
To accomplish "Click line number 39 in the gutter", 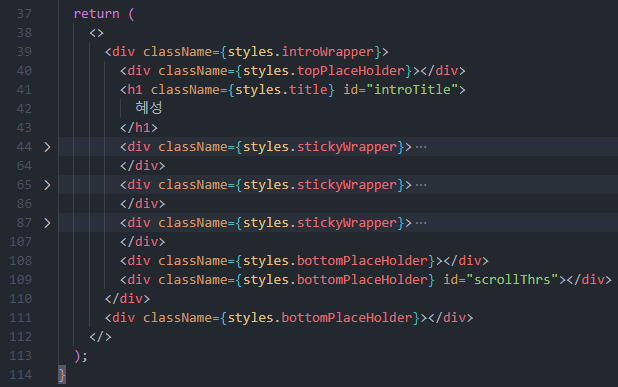I will pos(24,52).
